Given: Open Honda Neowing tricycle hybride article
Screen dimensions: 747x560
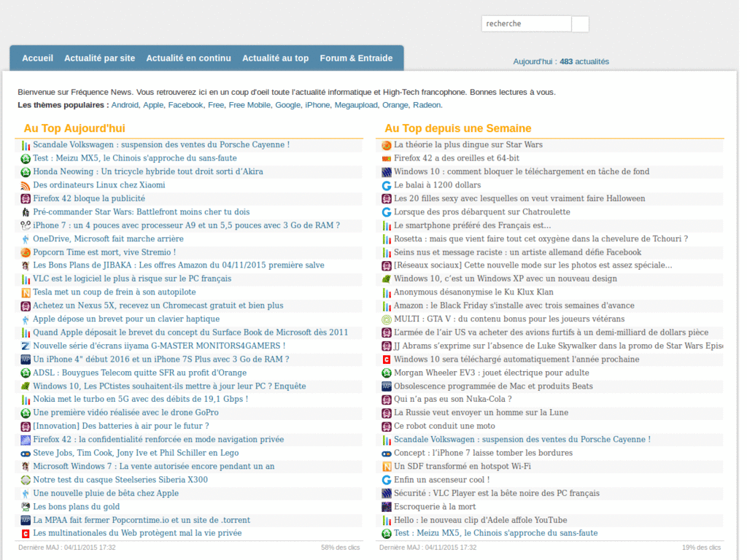Looking at the screenshot, I should (147, 171).
